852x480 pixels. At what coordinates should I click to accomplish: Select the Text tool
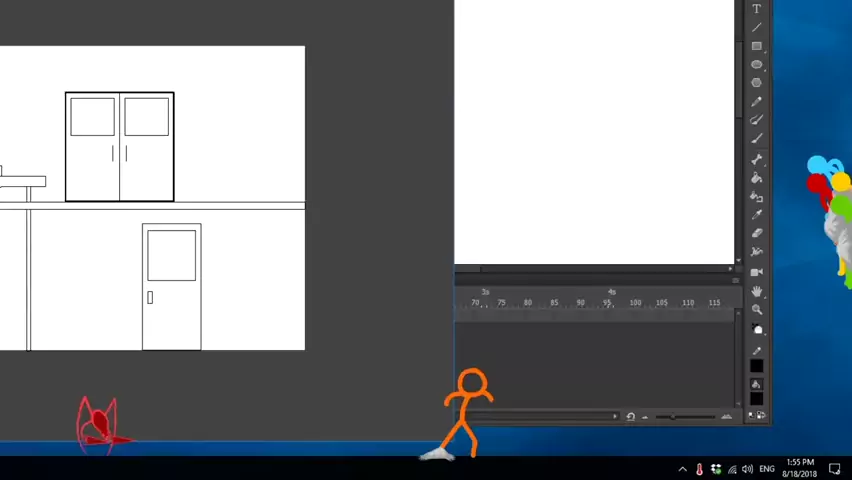click(757, 9)
